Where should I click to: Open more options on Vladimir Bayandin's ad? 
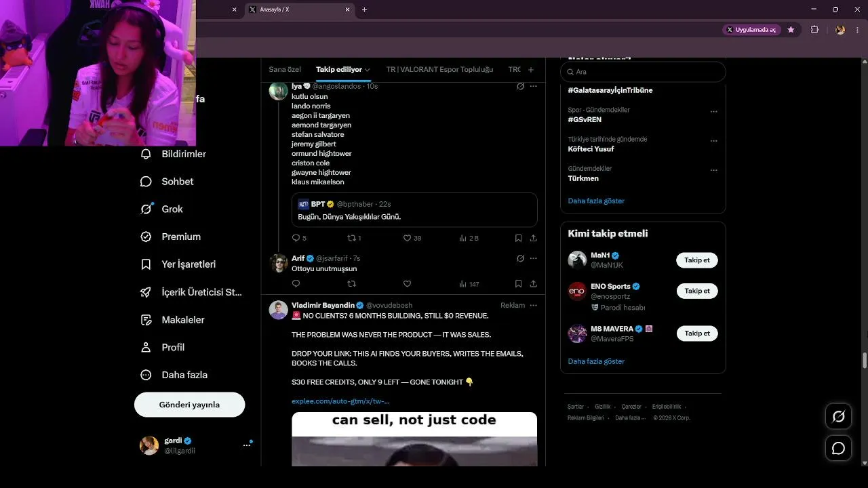pyautogui.click(x=534, y=306)
